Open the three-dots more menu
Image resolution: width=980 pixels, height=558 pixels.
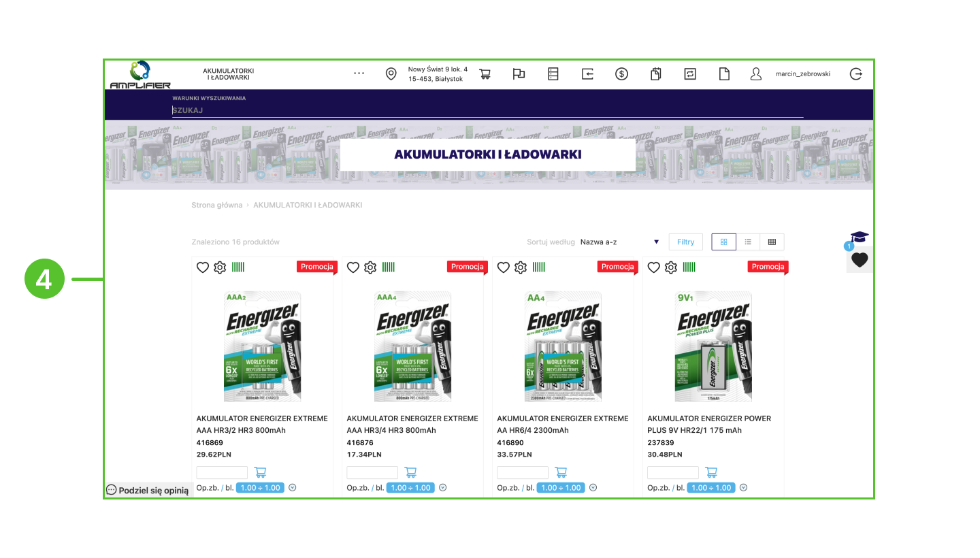(x=359, y=73)
